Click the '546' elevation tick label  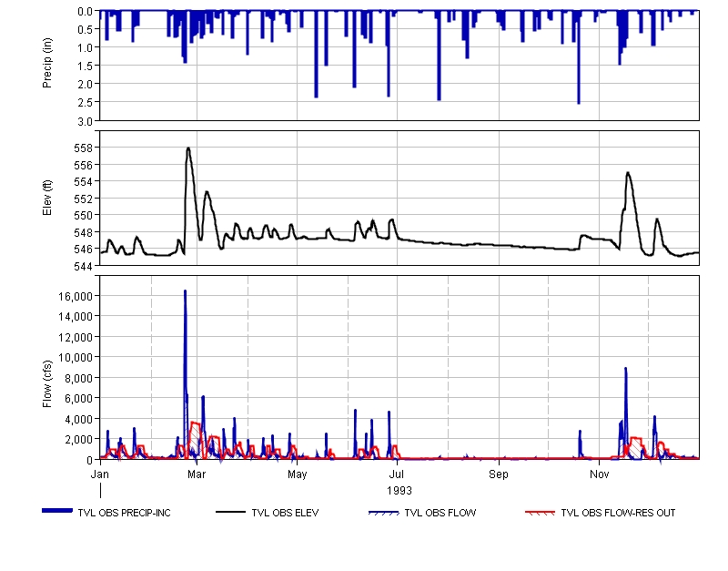[84, 250]
